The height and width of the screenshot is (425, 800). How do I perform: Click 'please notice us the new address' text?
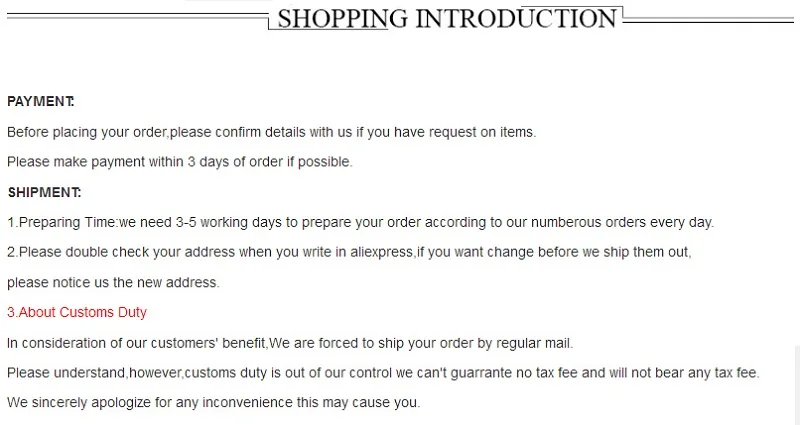113,283
